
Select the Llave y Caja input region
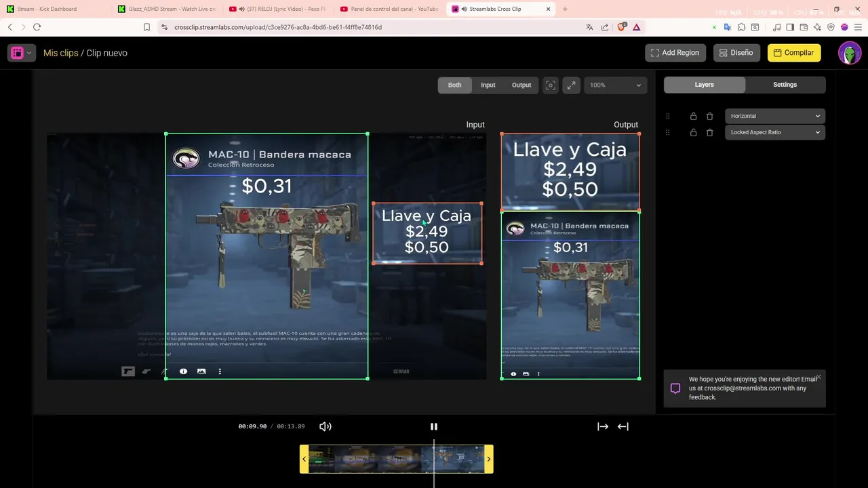point(427,233)
